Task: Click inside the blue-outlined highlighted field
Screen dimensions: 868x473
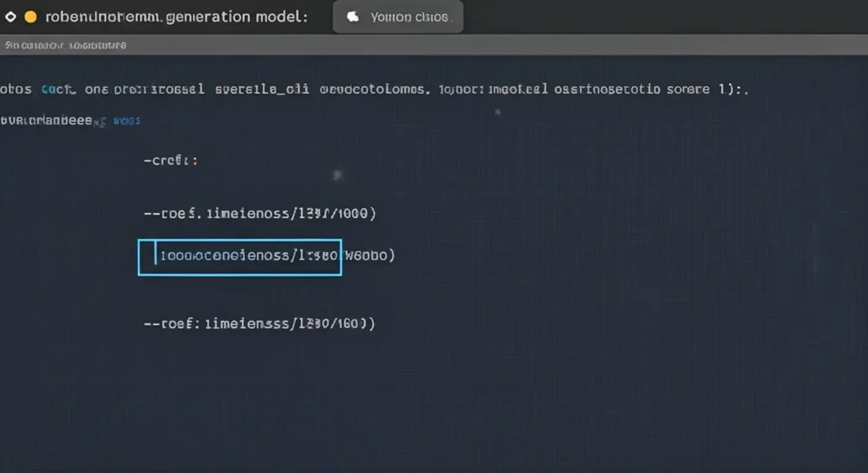Action: (247, 256)
